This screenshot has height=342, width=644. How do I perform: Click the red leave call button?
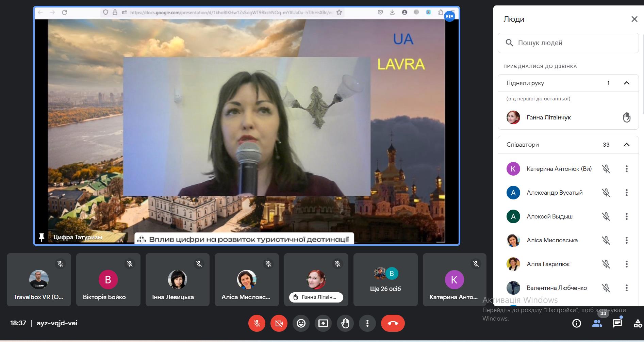[x=393, y=323]
